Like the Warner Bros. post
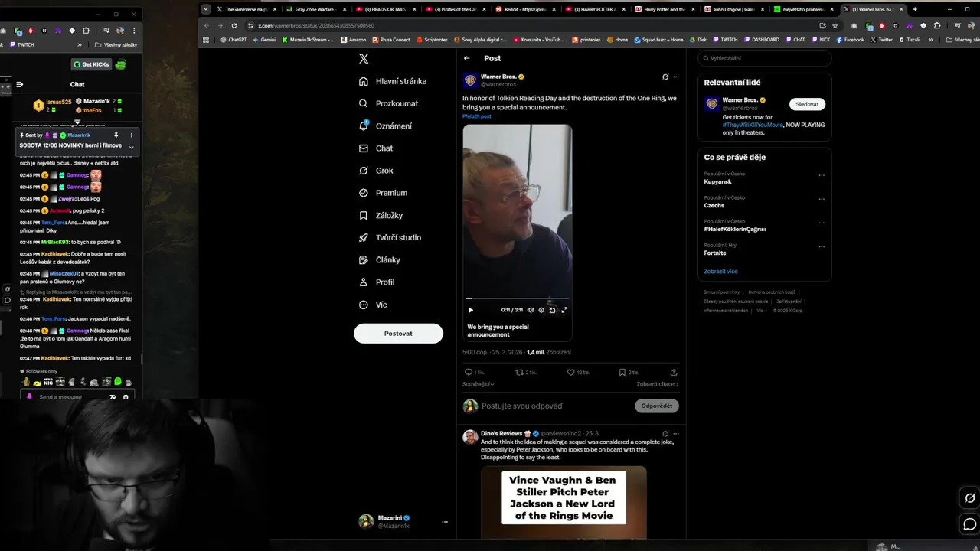Image resolution: width=980 pixels, height=551 pixels. (570, 372)
